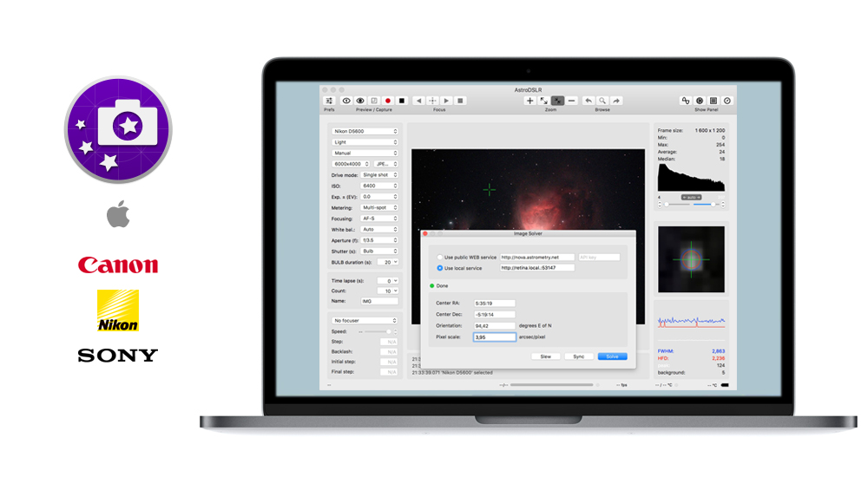Open the No focuser dropdown

365,321
